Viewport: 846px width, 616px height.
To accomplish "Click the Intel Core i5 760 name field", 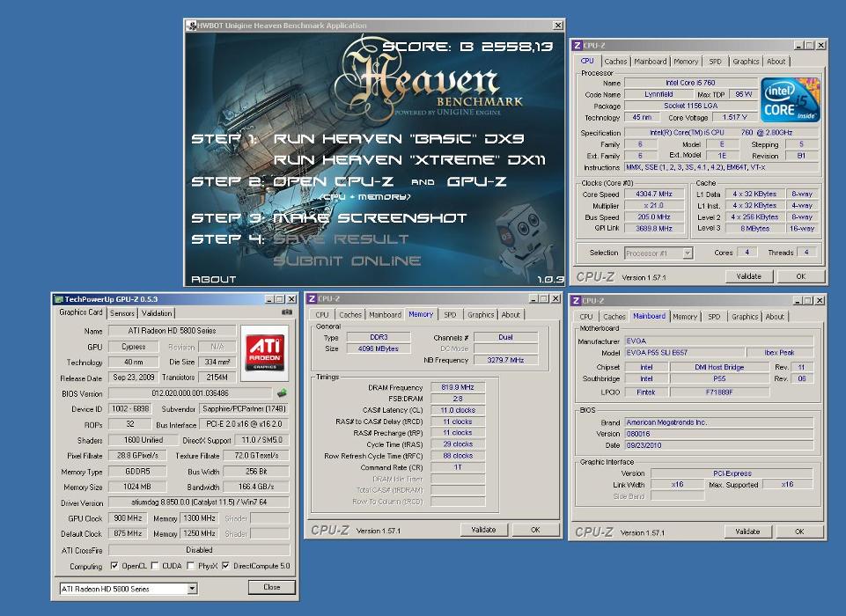I will (690, 83).
